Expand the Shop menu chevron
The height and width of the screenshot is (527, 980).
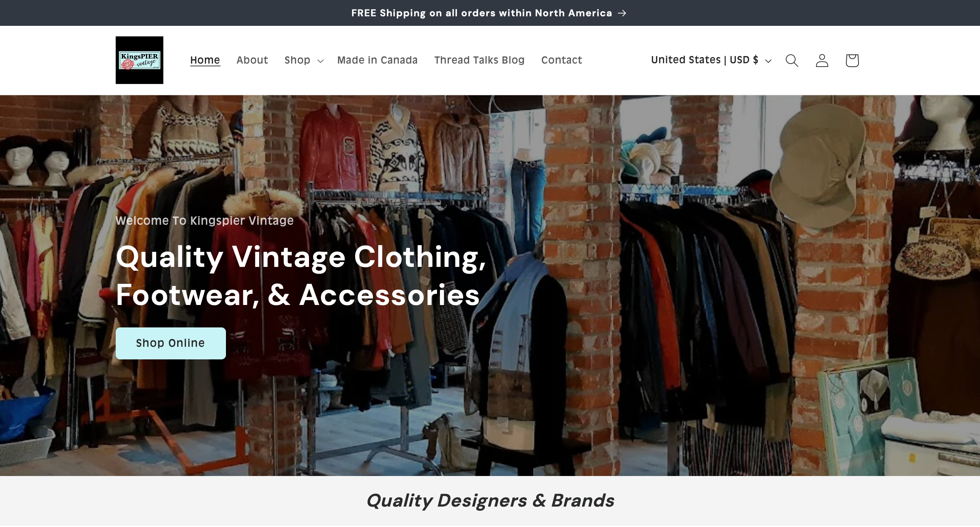tap(320, 61)
